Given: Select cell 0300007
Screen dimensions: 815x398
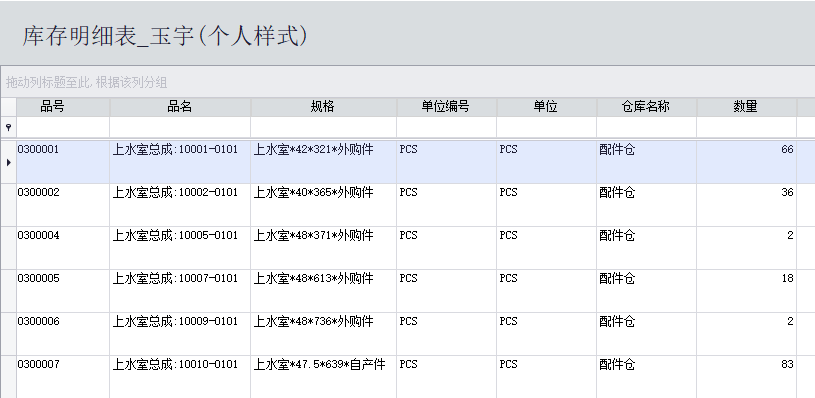Looking at the screenshot, I should tap(63, 377).
